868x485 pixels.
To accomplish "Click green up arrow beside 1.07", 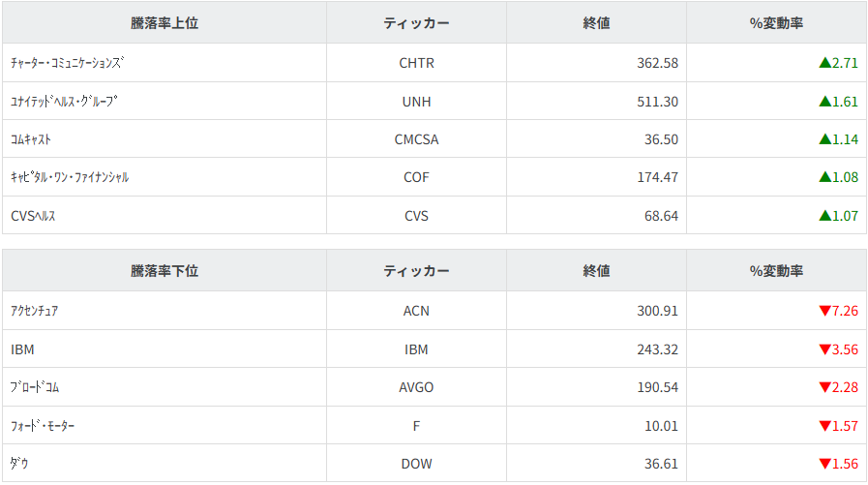I will coord(824,215).
